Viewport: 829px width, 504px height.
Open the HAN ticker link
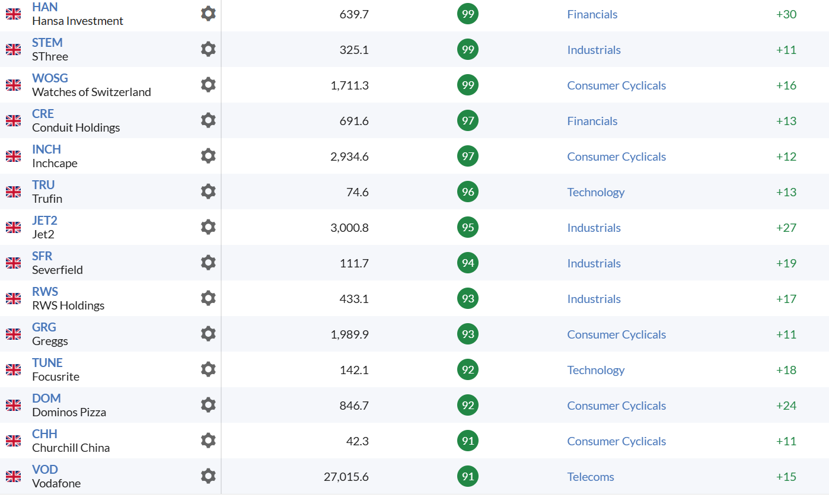click(45, 7)
